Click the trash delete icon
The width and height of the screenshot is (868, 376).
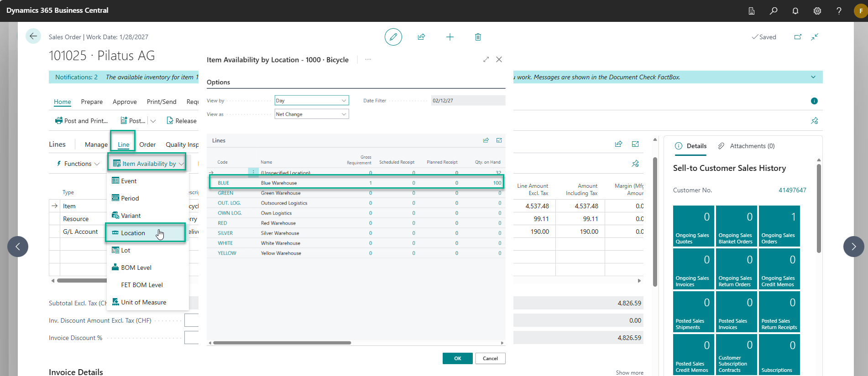click(x=478, y=37)
